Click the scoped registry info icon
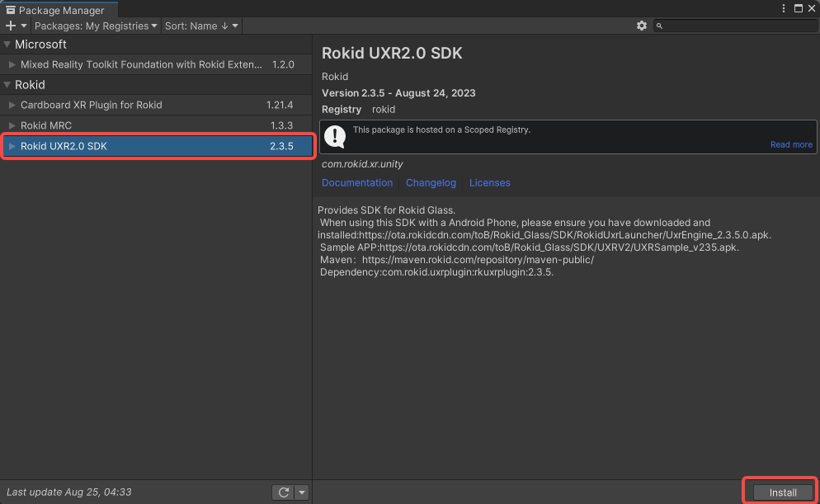The width and height of the screenshot is (820, 504). pyautogui.click(x=334, y=136)
